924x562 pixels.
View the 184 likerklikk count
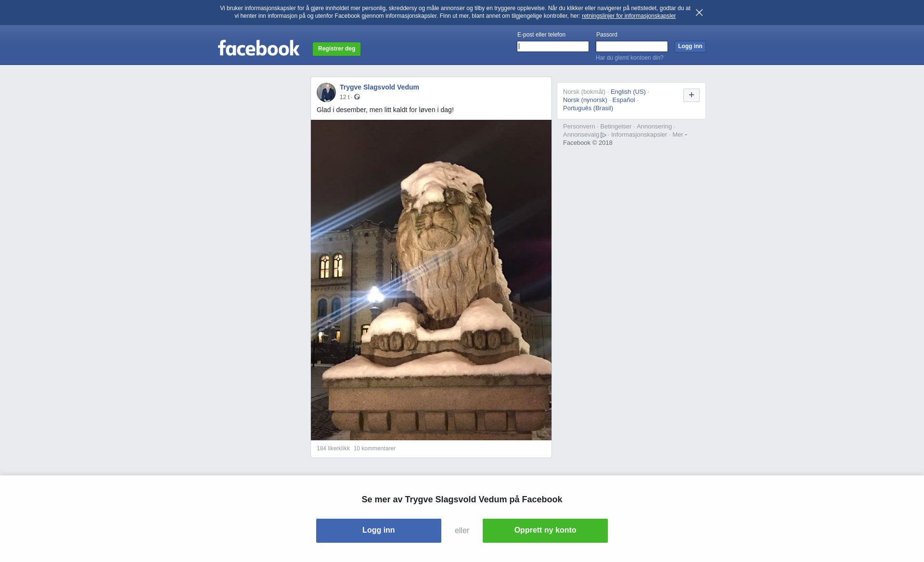pyautogui.click(x=333, y=448)
